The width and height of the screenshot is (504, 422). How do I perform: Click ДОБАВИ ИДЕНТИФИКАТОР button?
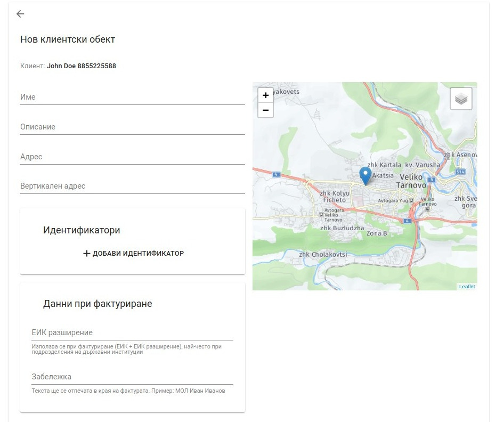point(133,253)
